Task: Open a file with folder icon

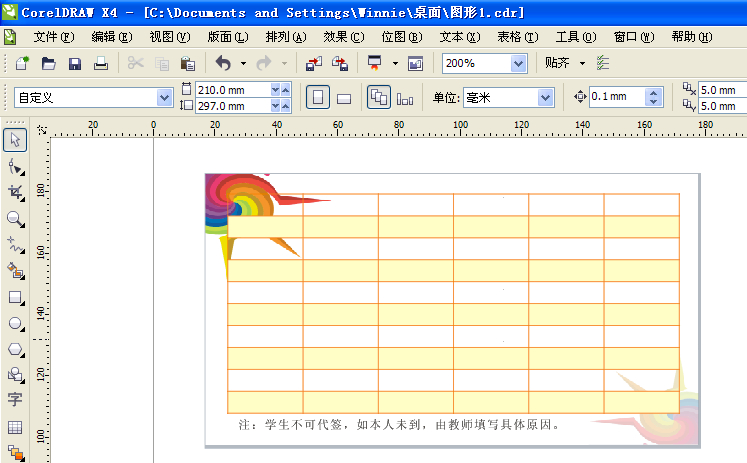Action: click(48, 63)
